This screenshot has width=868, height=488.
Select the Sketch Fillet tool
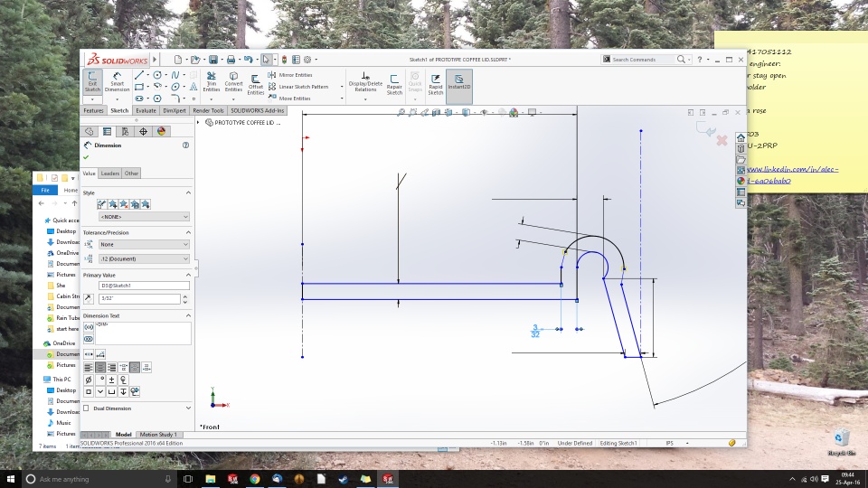point(175,99)
